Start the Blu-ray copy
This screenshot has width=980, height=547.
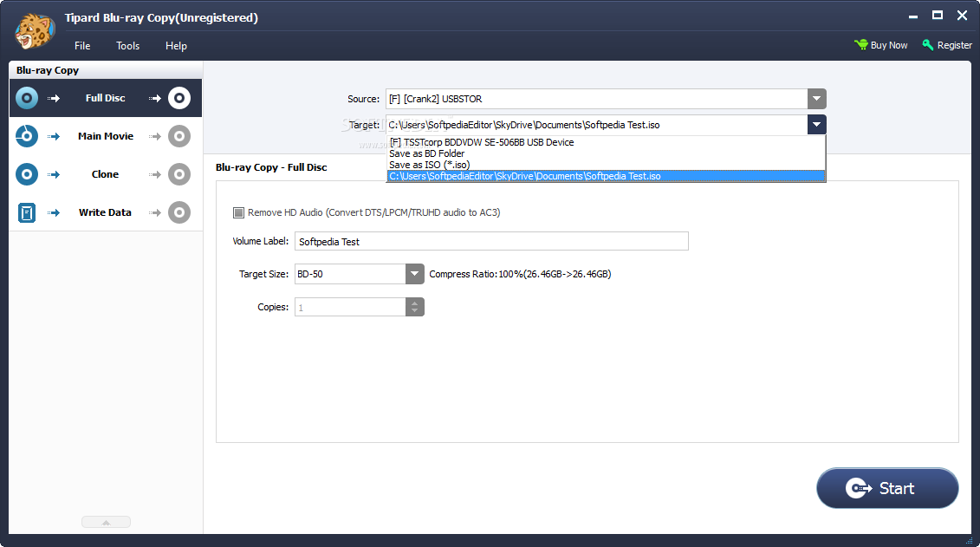coord(887,488)
